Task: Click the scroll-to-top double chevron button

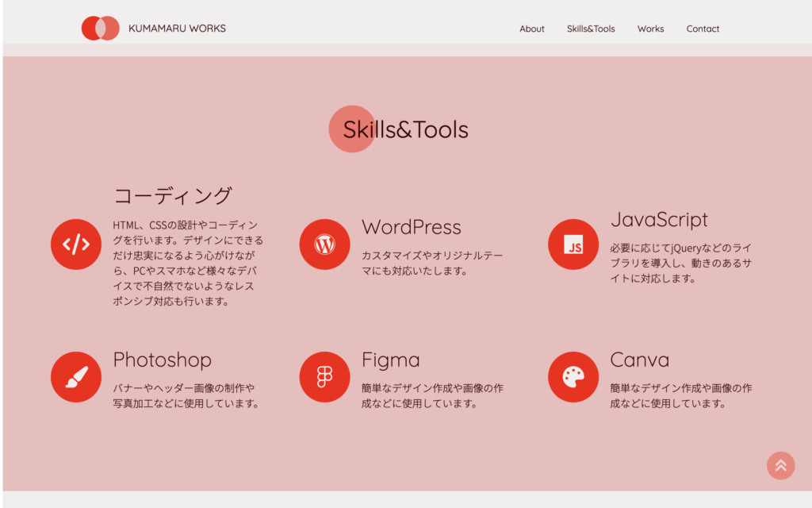Action: point(780,465)
